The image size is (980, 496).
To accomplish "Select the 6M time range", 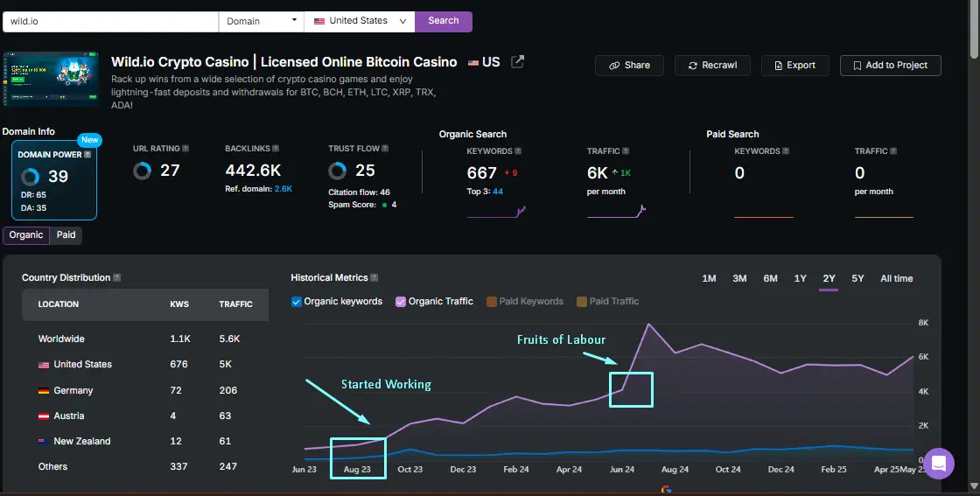I will (770, 278).
